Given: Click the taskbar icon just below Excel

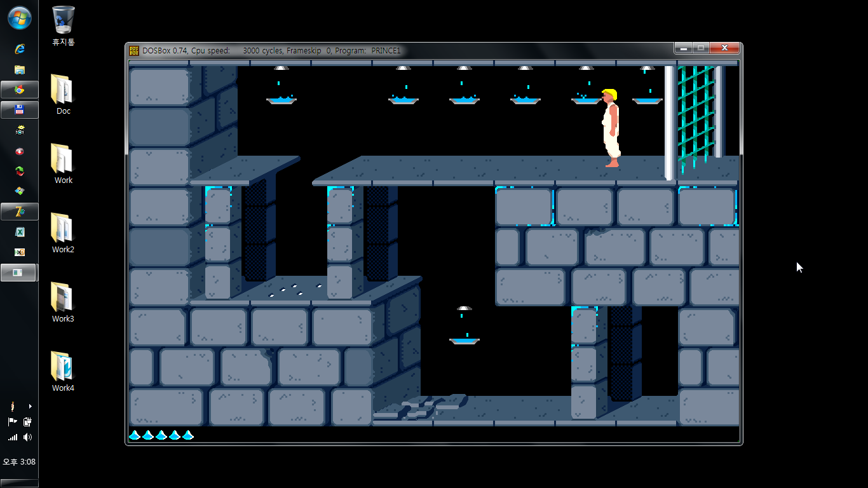Looking at the screenshot, I should [19, 252].
